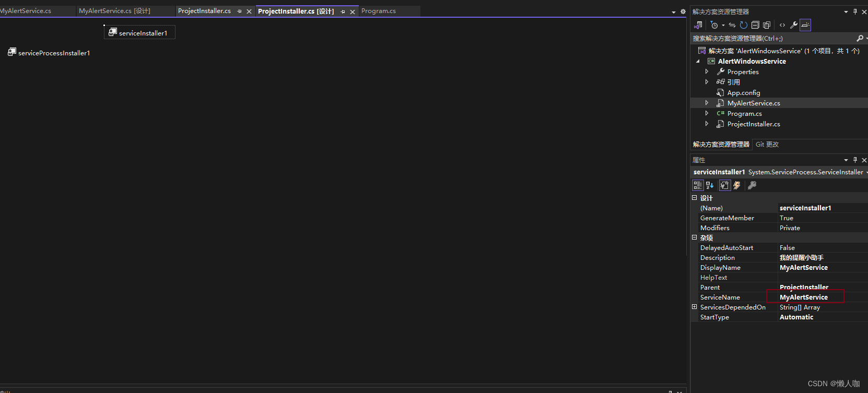
Task: Close the ProjectInstaller.cs [设计] tab
Action: click(x=353, y=11)
